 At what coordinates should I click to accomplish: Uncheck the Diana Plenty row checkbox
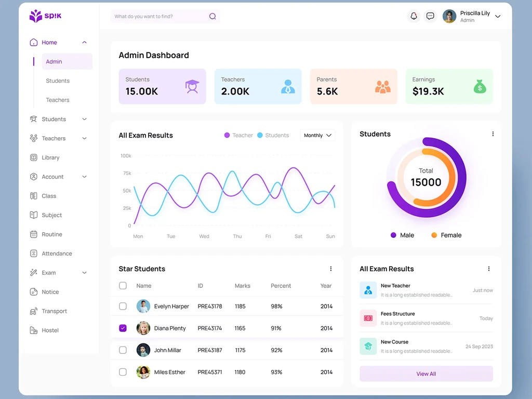click(123, 328)
